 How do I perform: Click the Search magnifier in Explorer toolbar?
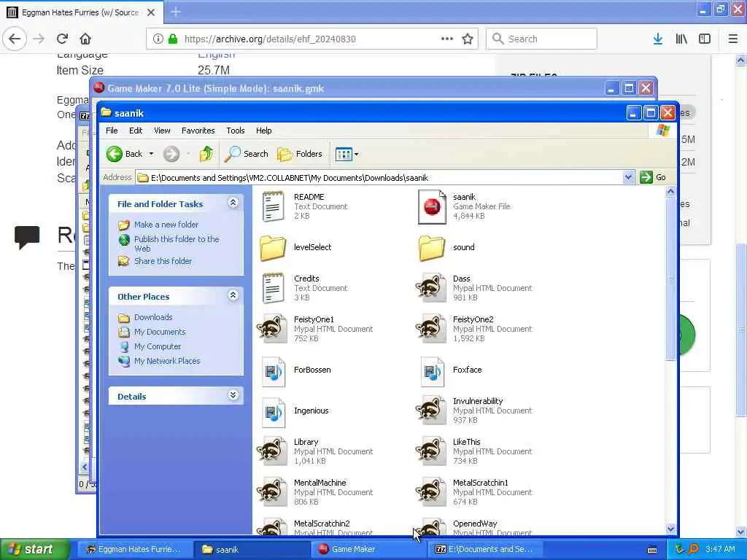pyautogui.click(x=232, y=153)
